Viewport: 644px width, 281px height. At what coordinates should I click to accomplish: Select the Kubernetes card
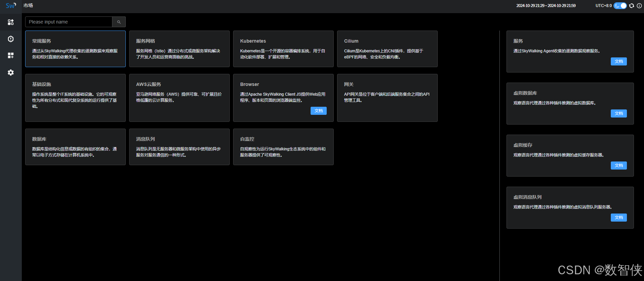click(283, 49)
